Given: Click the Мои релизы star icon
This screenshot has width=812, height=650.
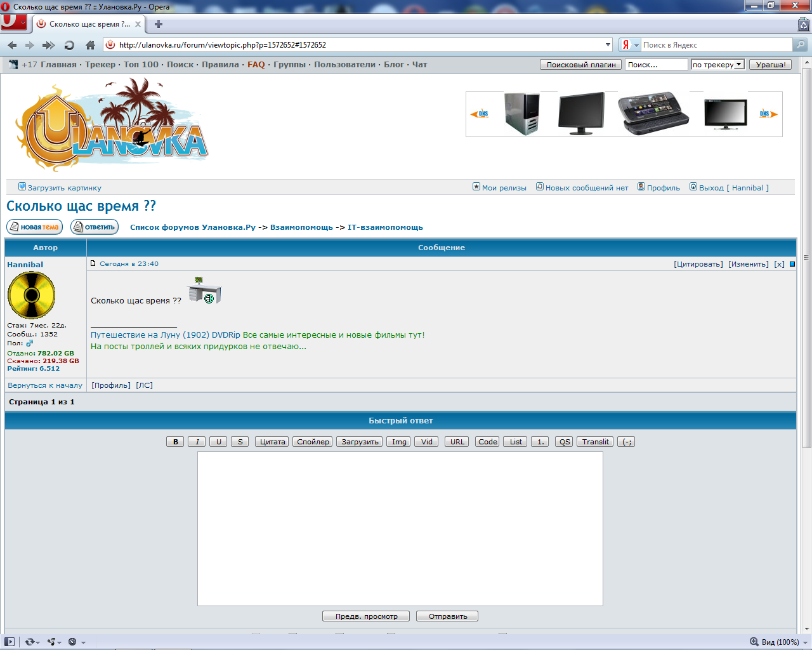Looking at the screenshot, I should tap(476, 187).
